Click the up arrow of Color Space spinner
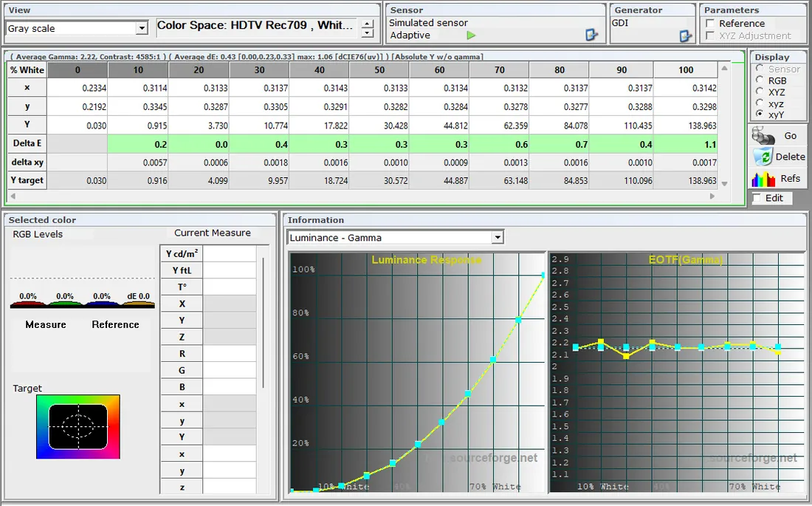 (367, 24)
